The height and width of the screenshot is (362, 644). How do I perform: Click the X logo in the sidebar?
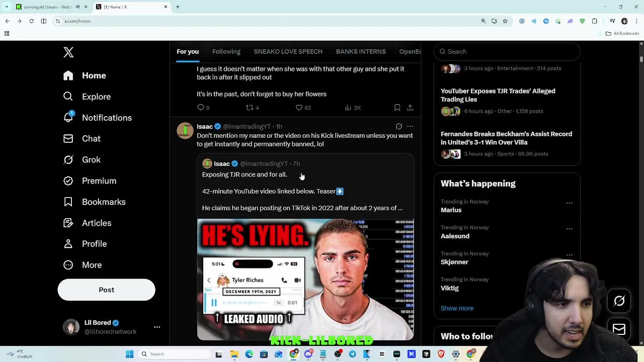[68, 52]
